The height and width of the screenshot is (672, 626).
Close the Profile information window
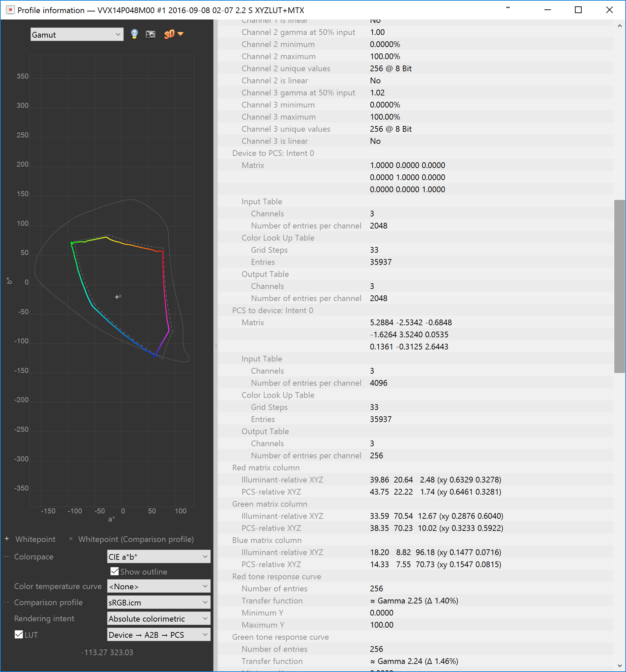610,10
